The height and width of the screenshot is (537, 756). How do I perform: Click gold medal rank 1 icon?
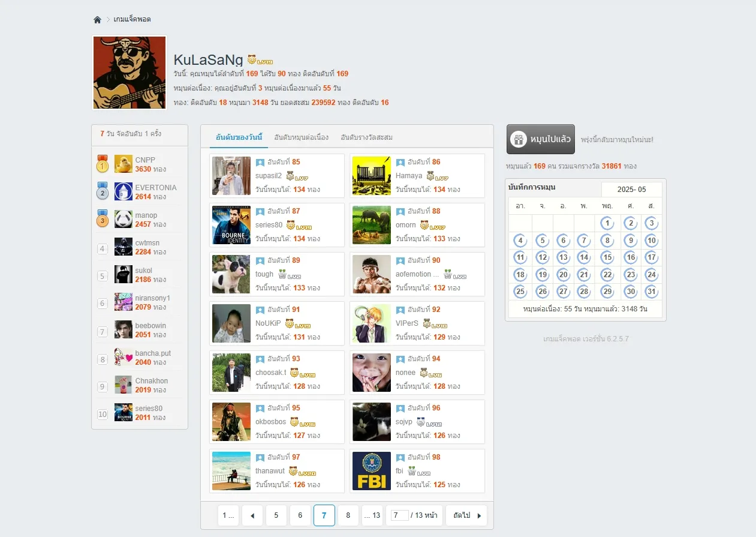[x=103, y=164]
